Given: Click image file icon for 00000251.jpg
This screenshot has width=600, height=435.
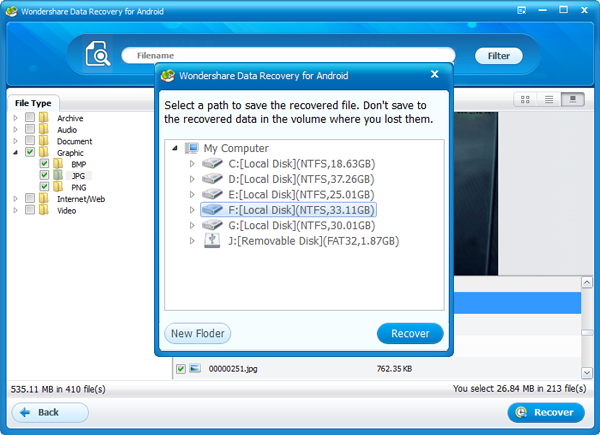Looking at the screenshot, I should pos(195,368).
